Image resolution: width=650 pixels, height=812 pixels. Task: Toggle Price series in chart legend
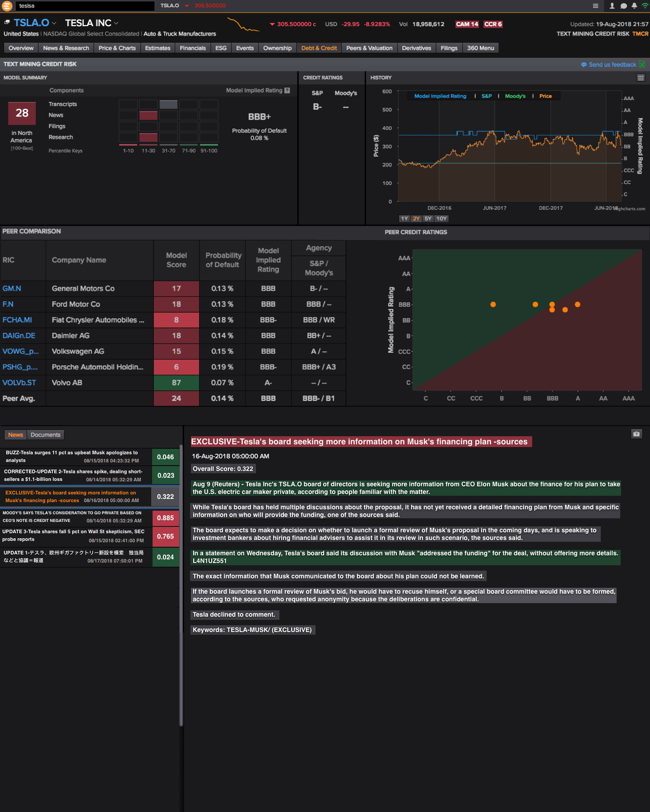point(545,96)
